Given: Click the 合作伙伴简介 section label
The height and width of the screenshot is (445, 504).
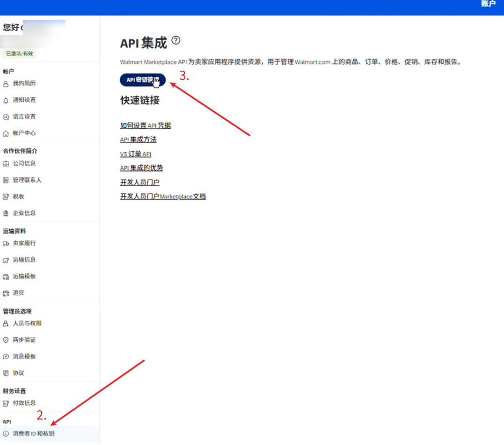Looking at the screenshot, I should (x=20, y=151).
